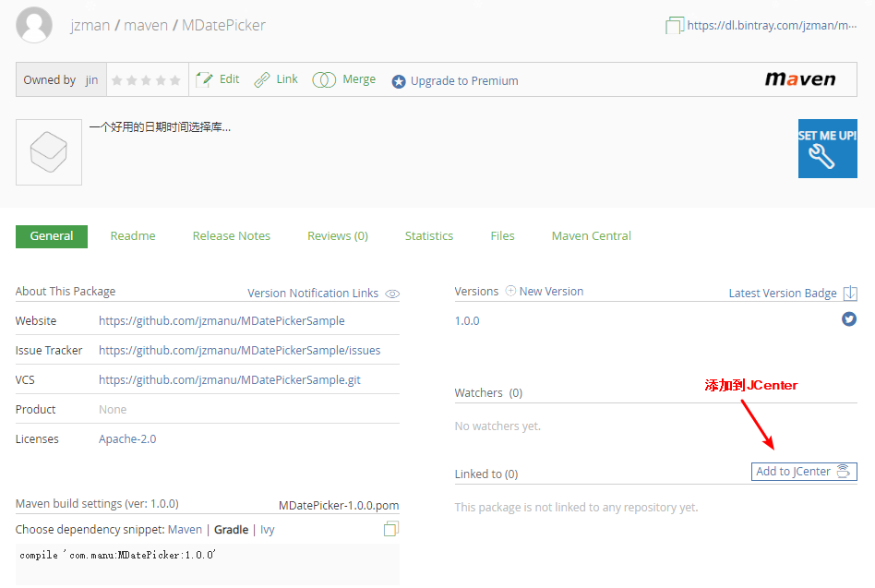
Task: Switch to the Files tab
Action: click(x=502, y=235)
